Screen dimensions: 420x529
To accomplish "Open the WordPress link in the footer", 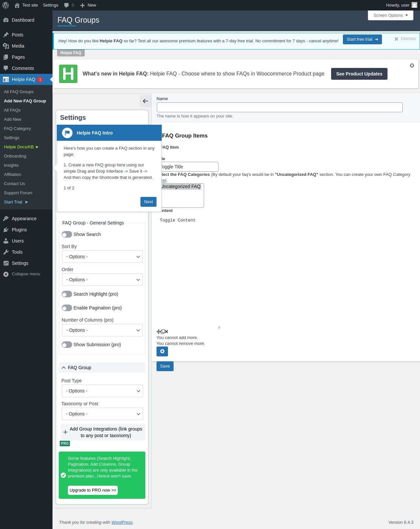I will 122,522.
